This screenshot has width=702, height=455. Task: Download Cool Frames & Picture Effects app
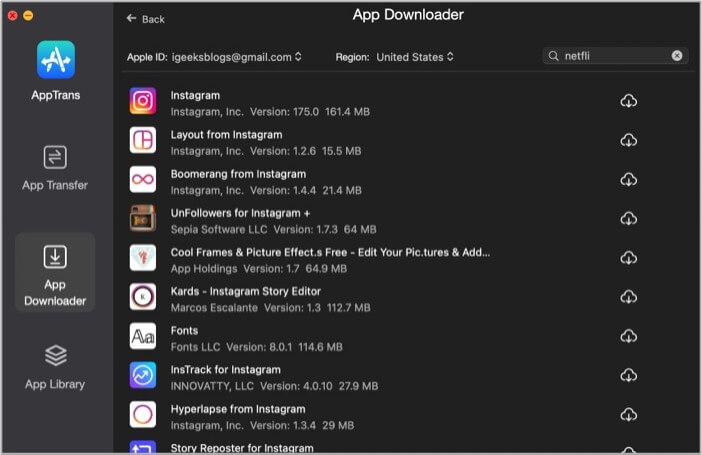coord(629,258)
